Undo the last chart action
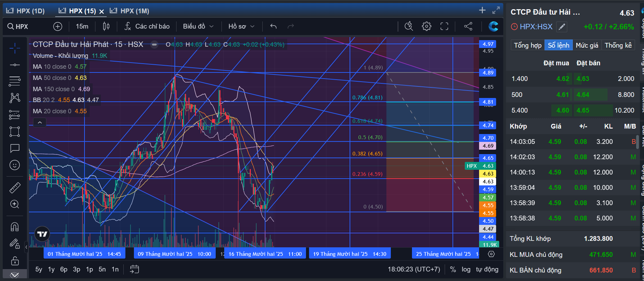The image size is (644, 281). coord(273,27)
